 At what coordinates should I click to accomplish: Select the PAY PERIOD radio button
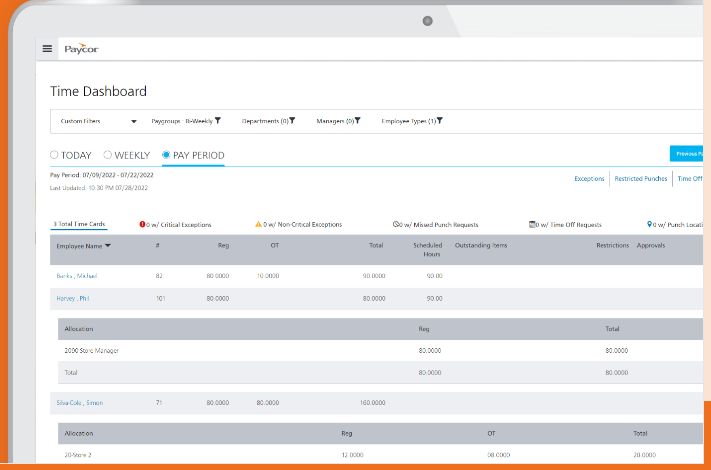pyautogui.click(x=166, y=155)
